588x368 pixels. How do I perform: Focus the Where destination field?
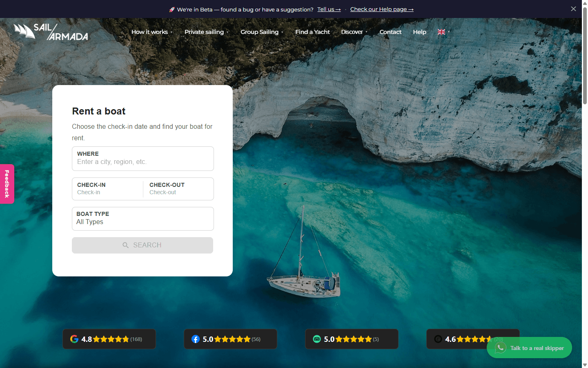tap(143, 159)
